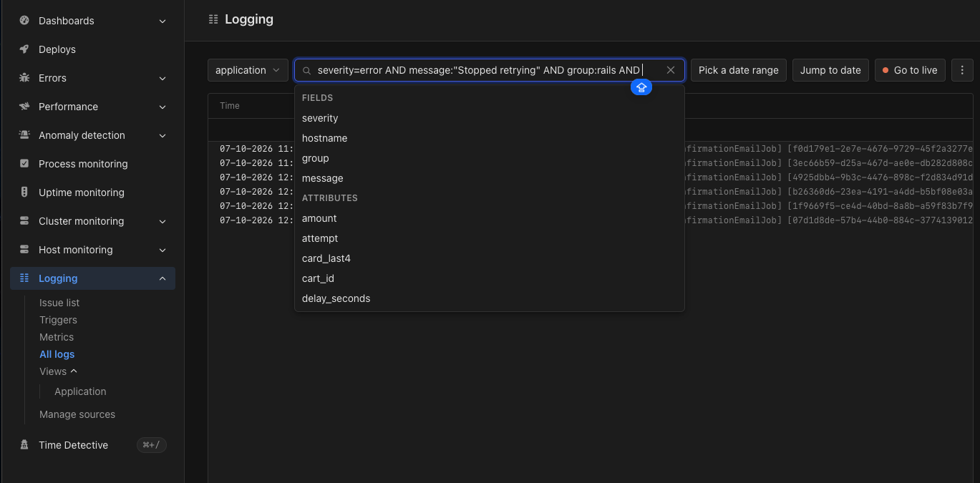This screenshot has width=980, height=483.
Task: Click the search magnifier icon
Action: [x=307, y=71]
